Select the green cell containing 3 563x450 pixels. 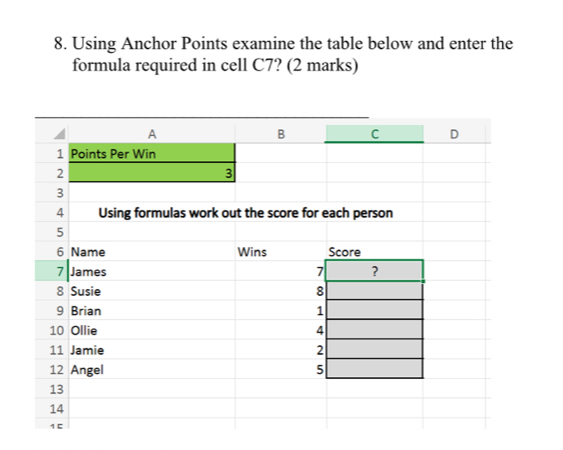coord(152,173)
